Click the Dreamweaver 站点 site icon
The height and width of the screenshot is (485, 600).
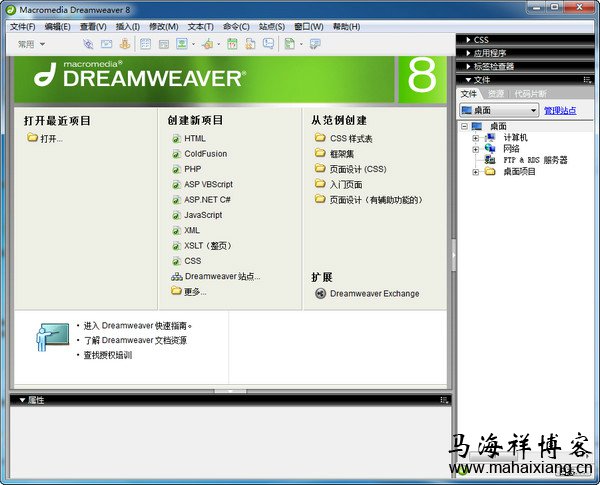177,276
